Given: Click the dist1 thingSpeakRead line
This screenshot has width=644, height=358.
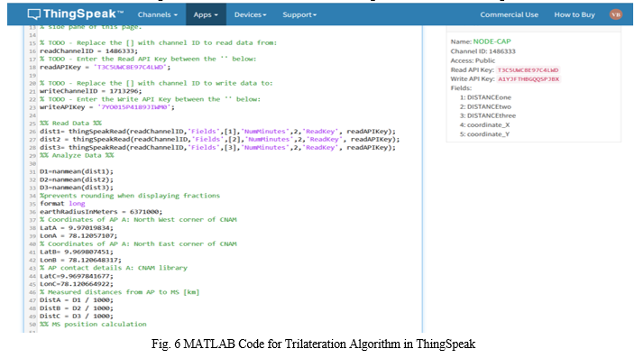Looking at the screenshot, I should click(x=217, y=132).
